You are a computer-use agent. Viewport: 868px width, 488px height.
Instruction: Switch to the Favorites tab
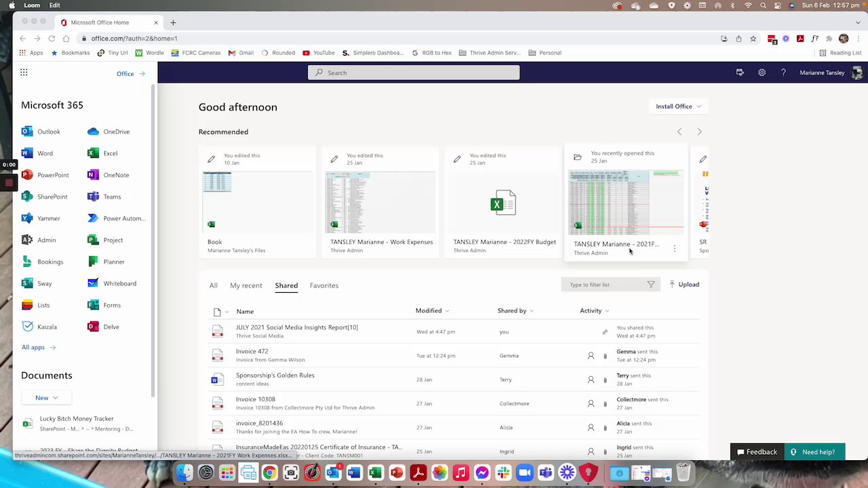coord(324,285)
